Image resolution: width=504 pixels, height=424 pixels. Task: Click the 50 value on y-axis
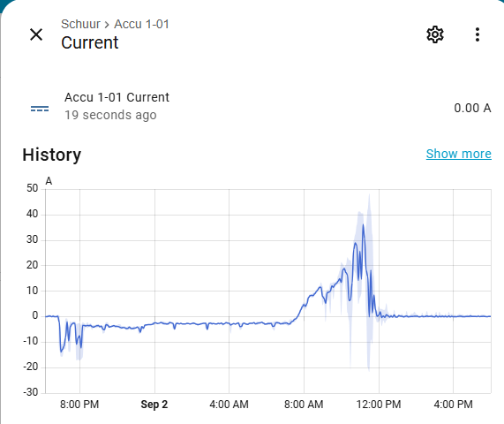(32, 188)
